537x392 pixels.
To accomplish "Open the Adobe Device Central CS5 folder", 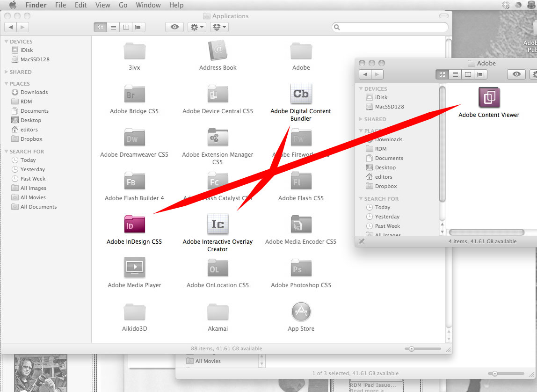I will pyautogui.click(x=218, y=94).
